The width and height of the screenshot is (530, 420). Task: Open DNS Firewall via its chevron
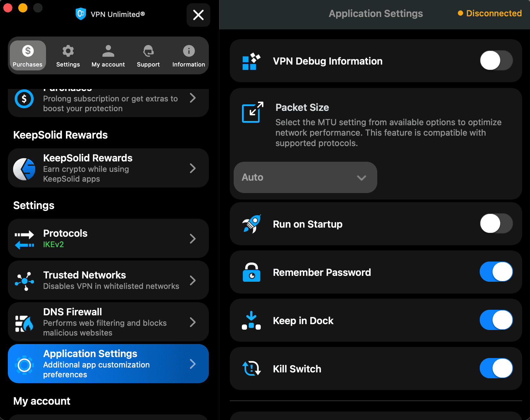click(x=193, y=322)
